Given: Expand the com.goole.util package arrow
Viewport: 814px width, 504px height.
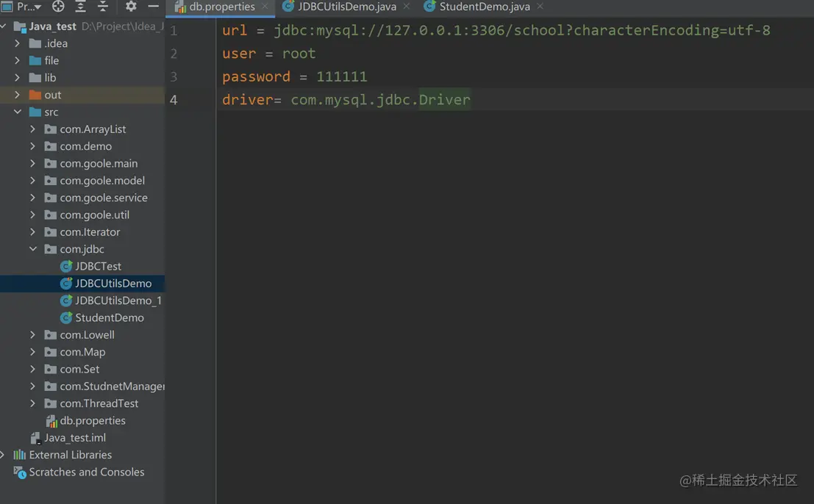Looking at the screenshot, I should tap(32, 214).
